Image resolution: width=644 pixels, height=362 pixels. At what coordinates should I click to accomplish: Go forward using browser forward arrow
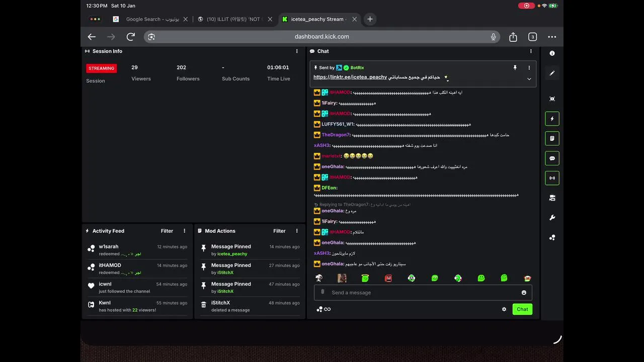111,37
